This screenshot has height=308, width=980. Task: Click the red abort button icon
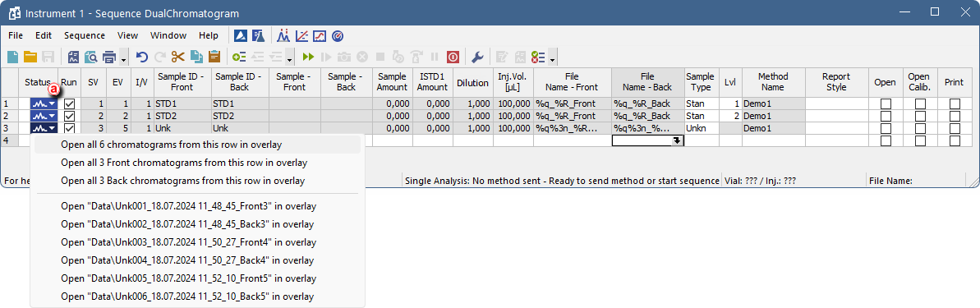tap(453, 57)
